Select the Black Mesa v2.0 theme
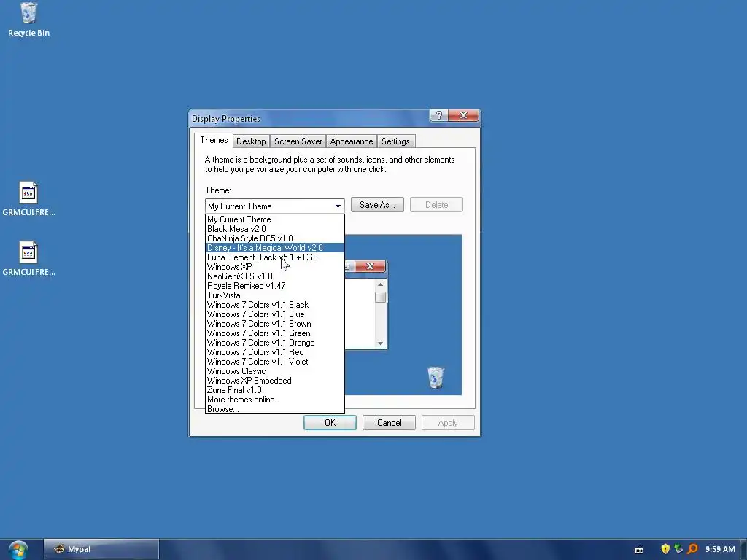 pyautogui.click(x=275, y=229)
